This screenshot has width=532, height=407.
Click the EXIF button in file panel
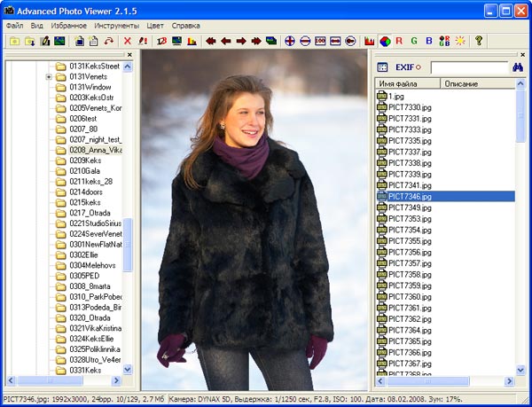(x=406, y=67)
